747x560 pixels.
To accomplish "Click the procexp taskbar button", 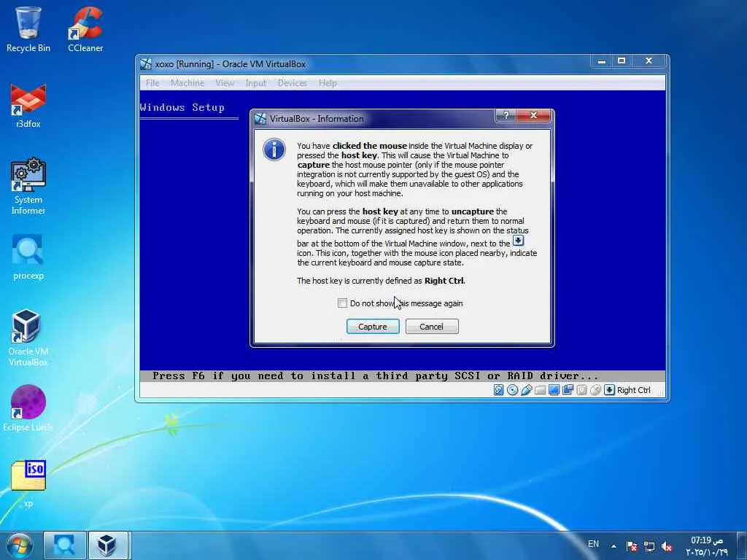I will (x=64, y=545).
